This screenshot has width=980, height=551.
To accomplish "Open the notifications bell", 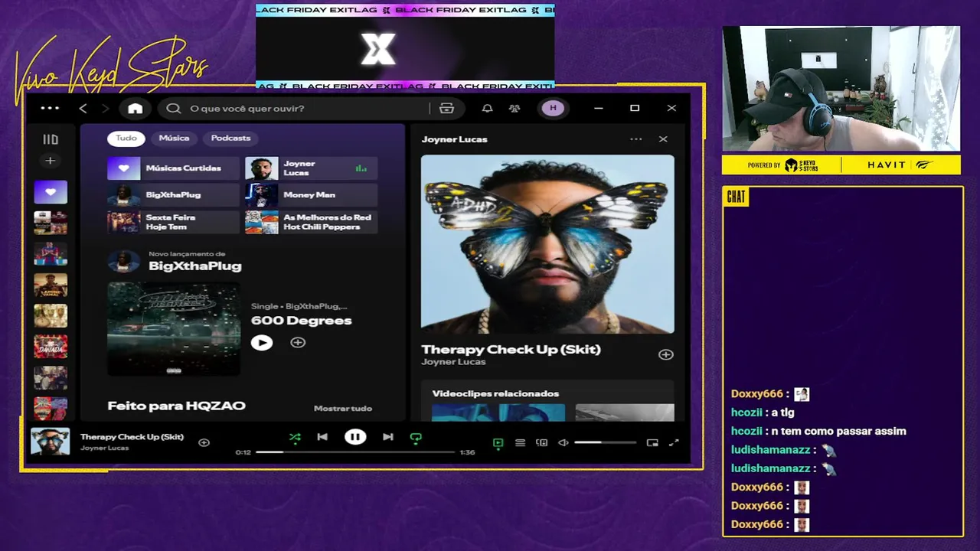I will (x=487, y=109).
